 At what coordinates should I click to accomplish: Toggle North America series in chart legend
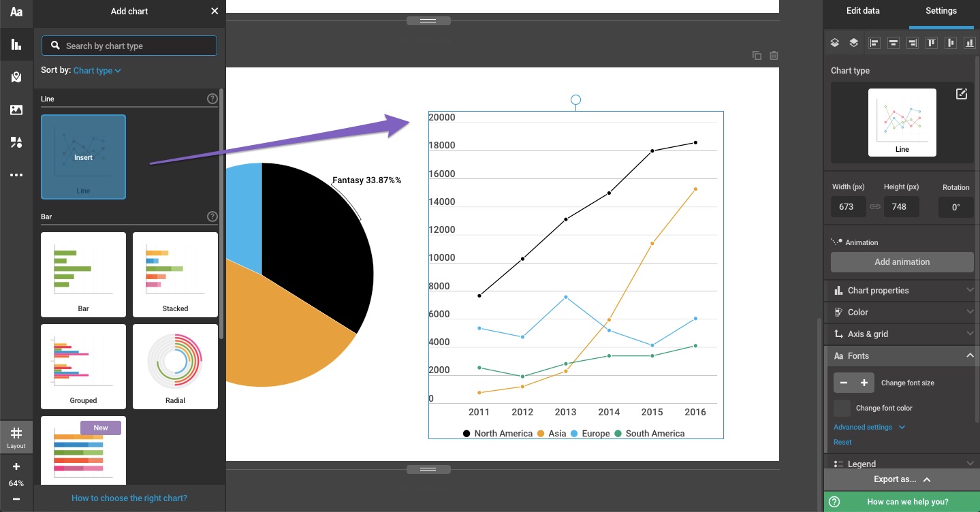coord(498,433)
